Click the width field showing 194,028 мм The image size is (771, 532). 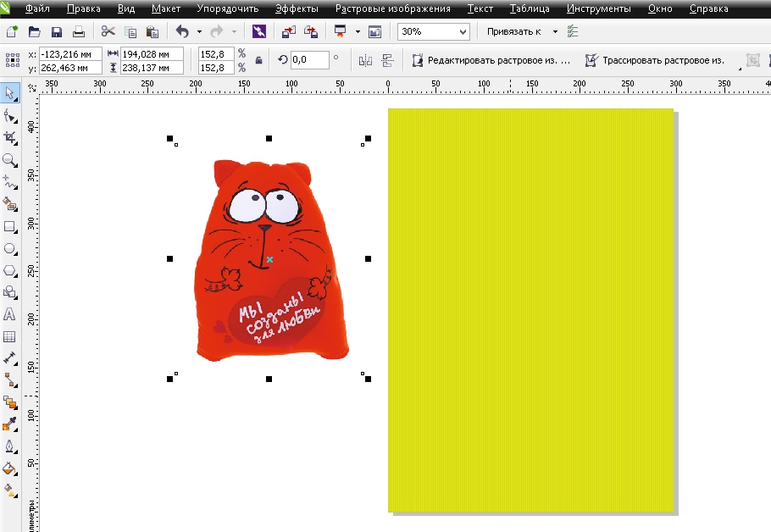(x=152, y=54)
